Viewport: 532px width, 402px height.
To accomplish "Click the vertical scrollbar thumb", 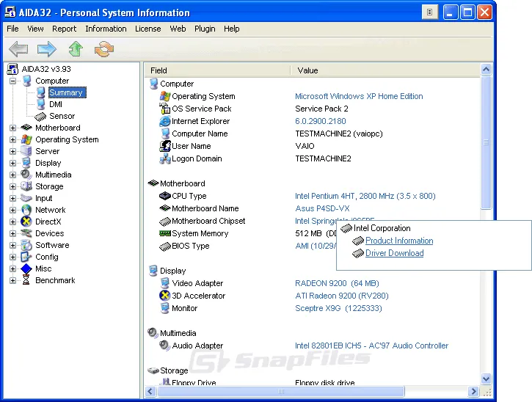I will (487, 142).
